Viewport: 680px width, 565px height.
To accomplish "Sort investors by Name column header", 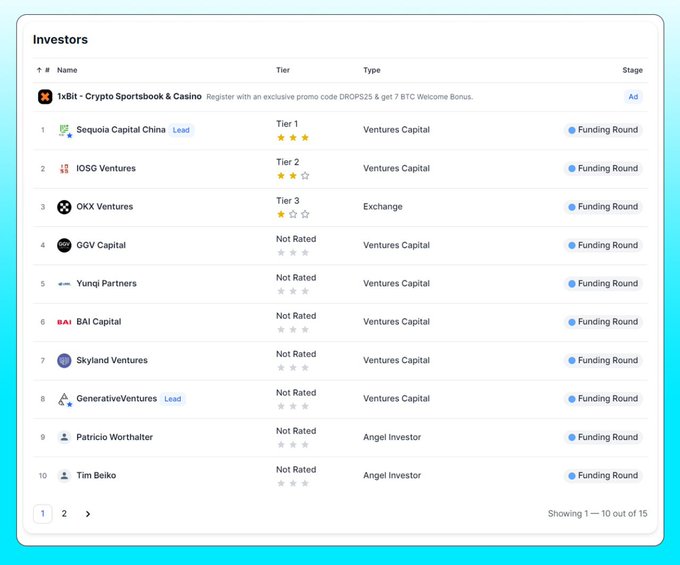I will [x=67, y=70].
